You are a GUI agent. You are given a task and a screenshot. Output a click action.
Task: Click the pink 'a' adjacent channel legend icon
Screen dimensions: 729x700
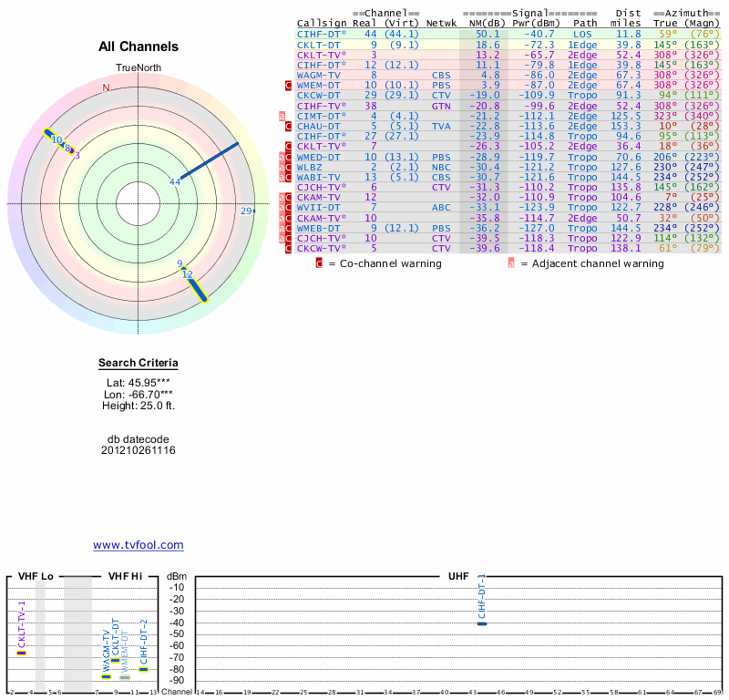(x=511, y=263)
